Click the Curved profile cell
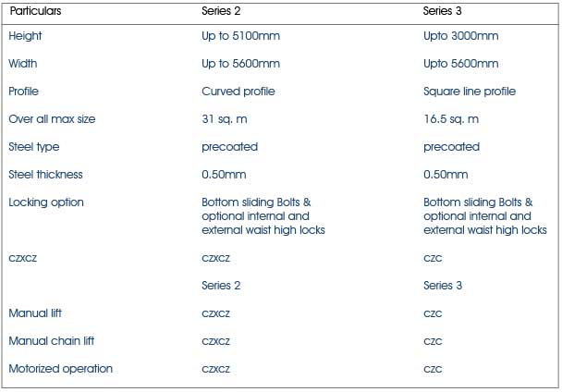Viewport: 562px width, 392px height. (238, 92)
